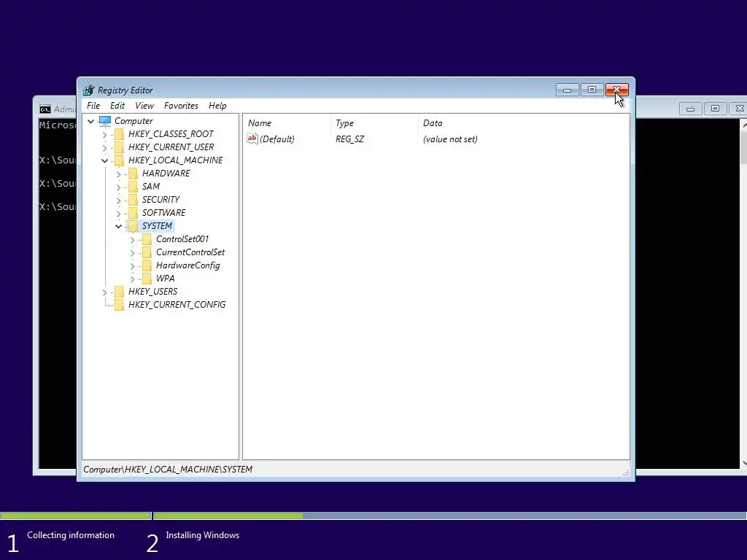Click the Data column header
The width and height of the screenshot is (747, 560).
click(524, 122)
